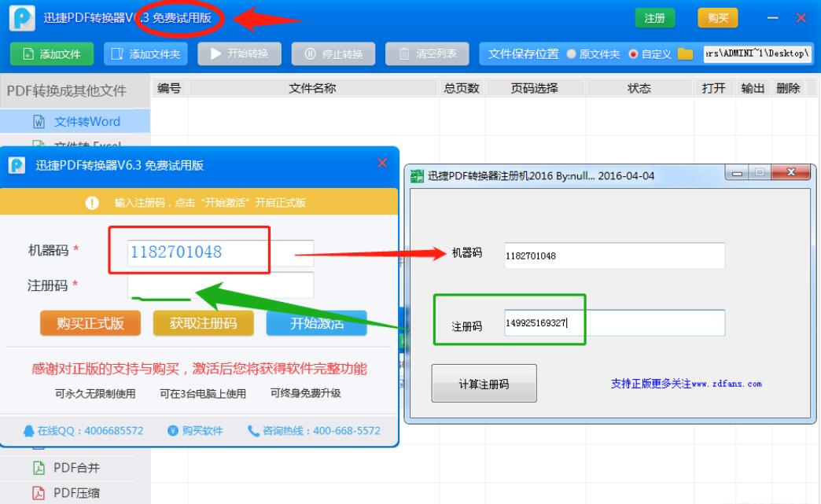Click the 可永久无限制使用 text

click(x=95, y=394)
